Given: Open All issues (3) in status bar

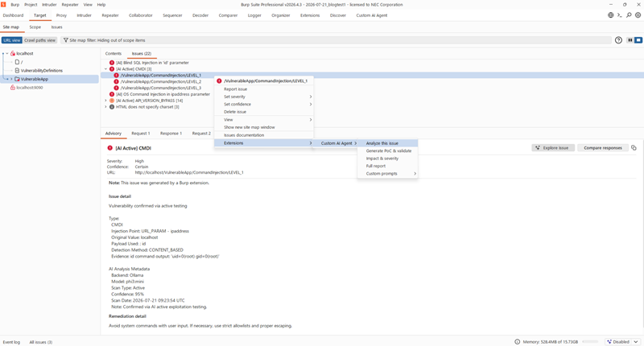Looking at the screenshot, I should 41,342.
